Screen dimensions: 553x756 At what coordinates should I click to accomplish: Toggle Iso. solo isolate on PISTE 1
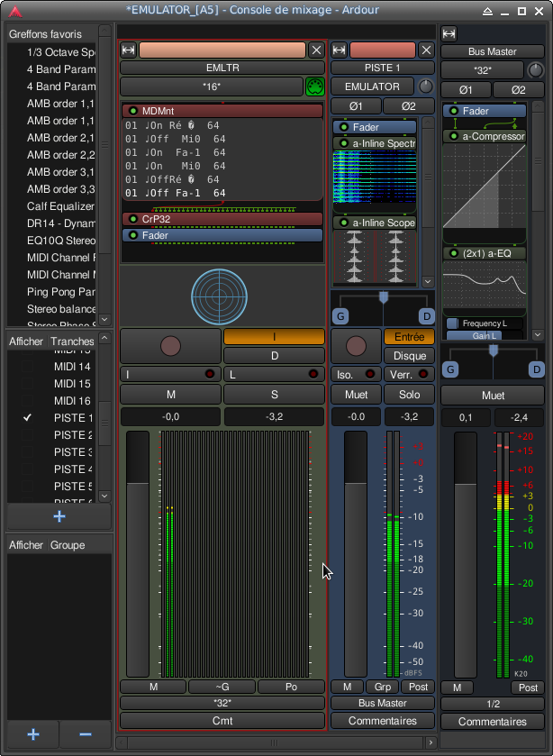[357, 374]
